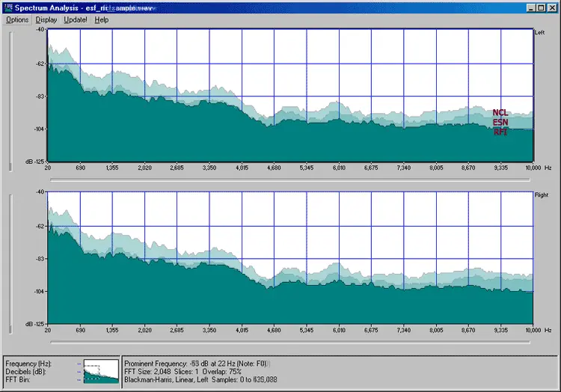
Task: Click the Update! menu item
Action: coord(76,20)
